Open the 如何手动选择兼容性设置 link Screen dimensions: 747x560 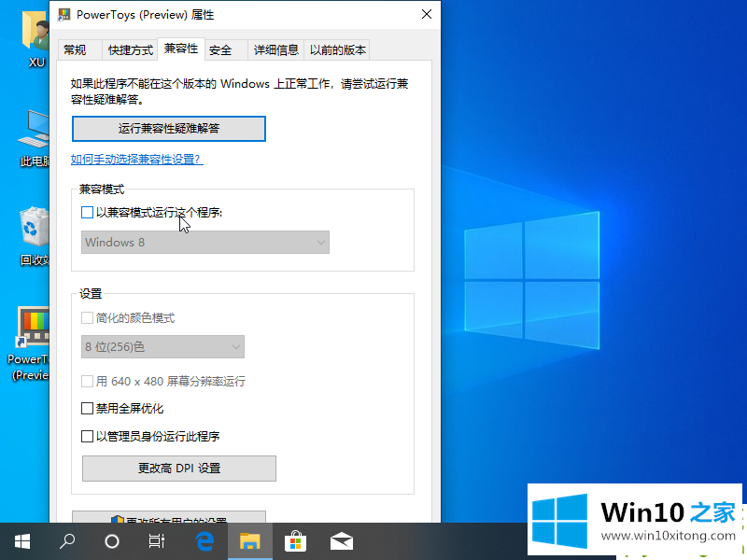(136, 160)
